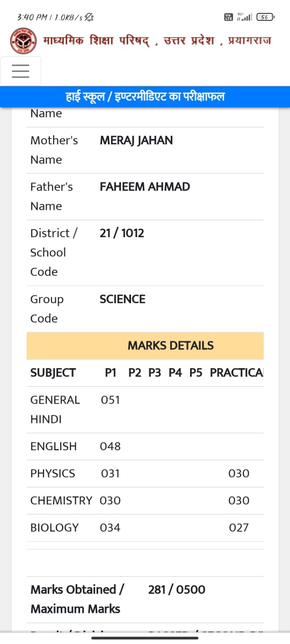Tap the 3:40 PM clock text

32,17
